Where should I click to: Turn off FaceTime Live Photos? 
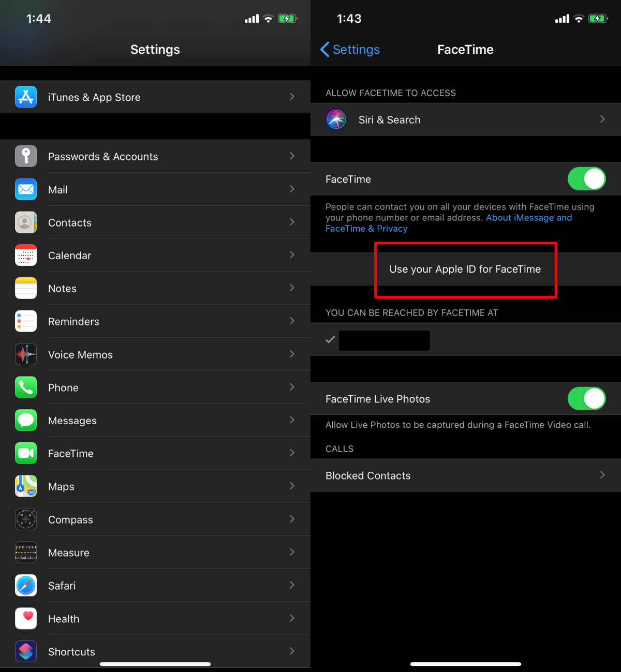586,398
